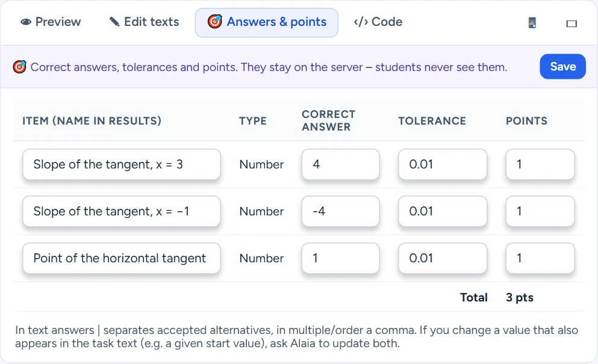This screenshot has height=364, width=598.
Task: Click the correct answer field containing -4
Action: 341,211
